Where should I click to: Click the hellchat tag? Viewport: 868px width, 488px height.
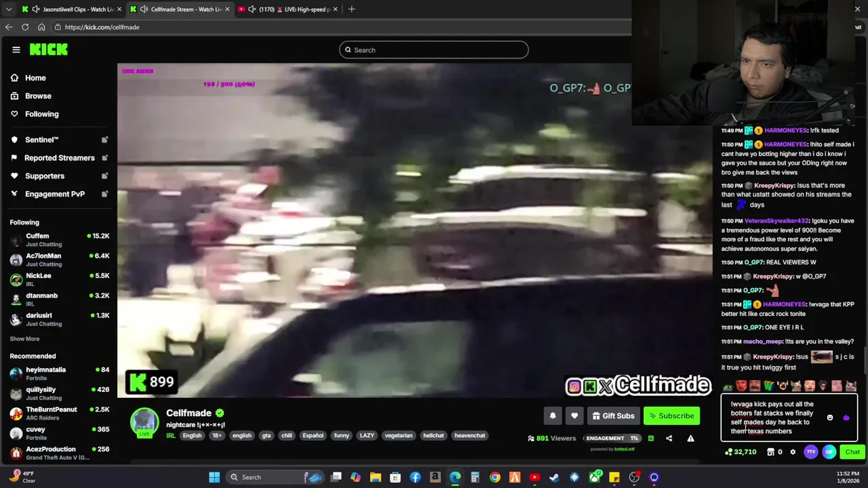433,436
